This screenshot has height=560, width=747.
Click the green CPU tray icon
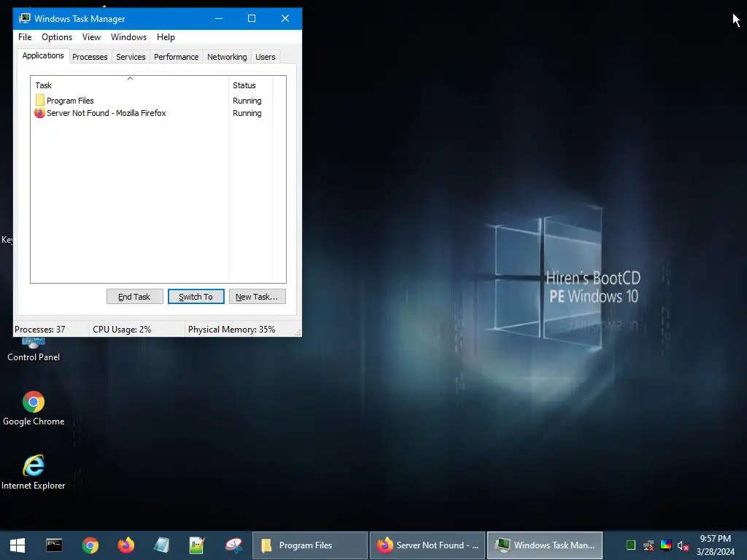point(631,545)
